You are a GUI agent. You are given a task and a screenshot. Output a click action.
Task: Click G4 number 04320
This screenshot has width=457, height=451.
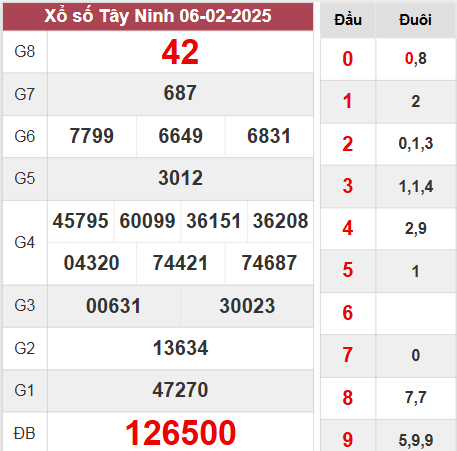(x=92, y=263)
